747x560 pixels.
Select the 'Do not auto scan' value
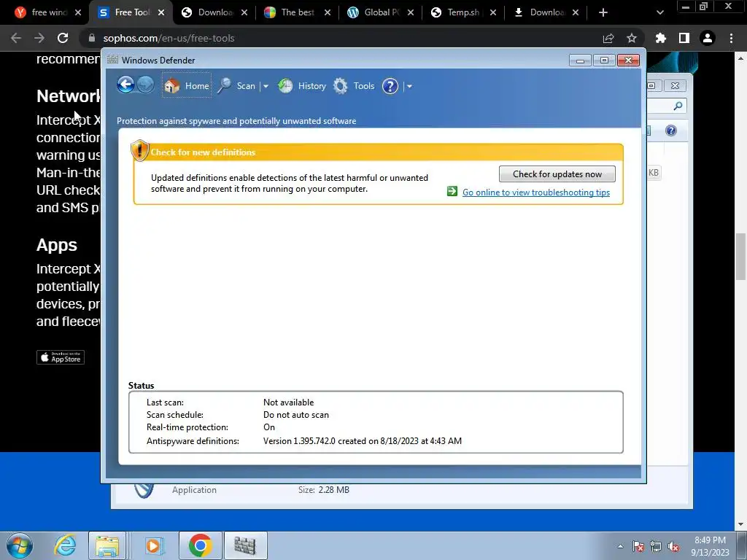point(296,415)
